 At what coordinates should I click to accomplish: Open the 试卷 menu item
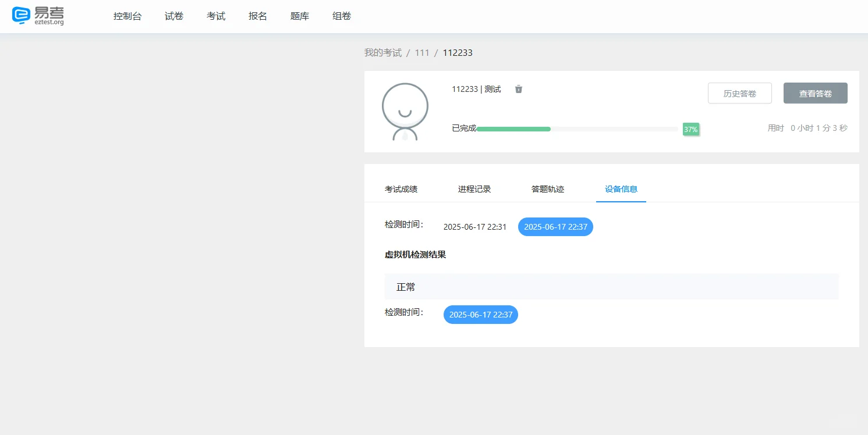173,16
